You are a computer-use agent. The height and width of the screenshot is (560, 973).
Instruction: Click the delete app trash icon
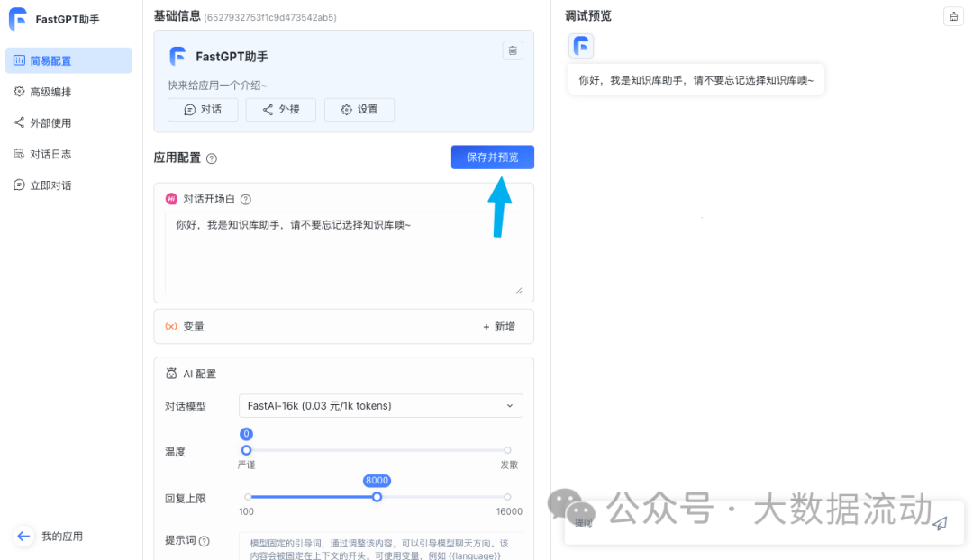coord(513,50)
